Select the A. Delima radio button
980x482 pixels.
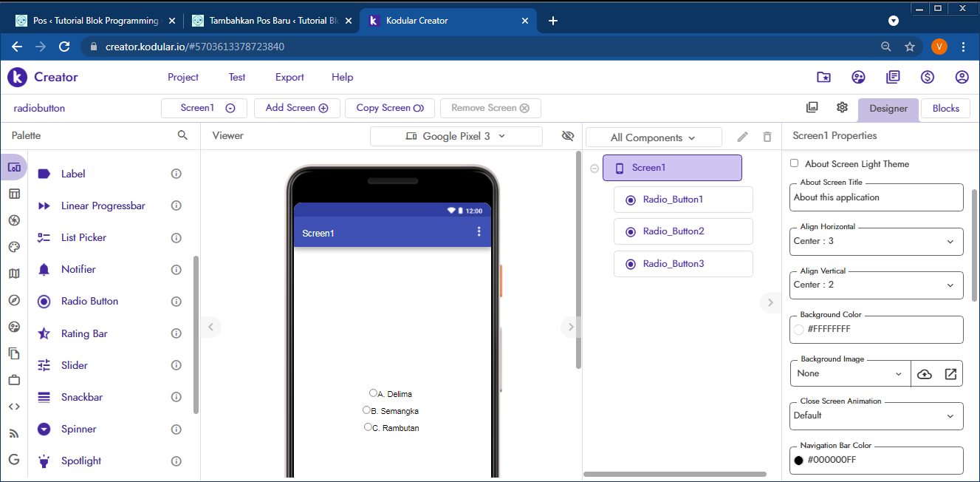pos(373,393)
